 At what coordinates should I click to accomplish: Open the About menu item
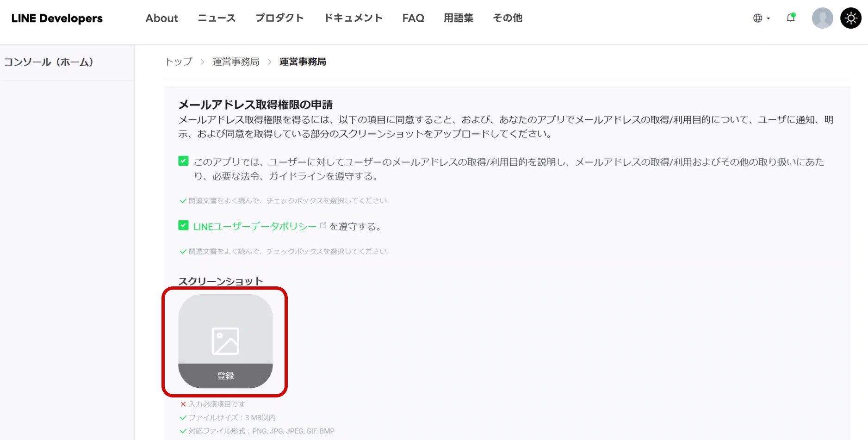(161, 18)
